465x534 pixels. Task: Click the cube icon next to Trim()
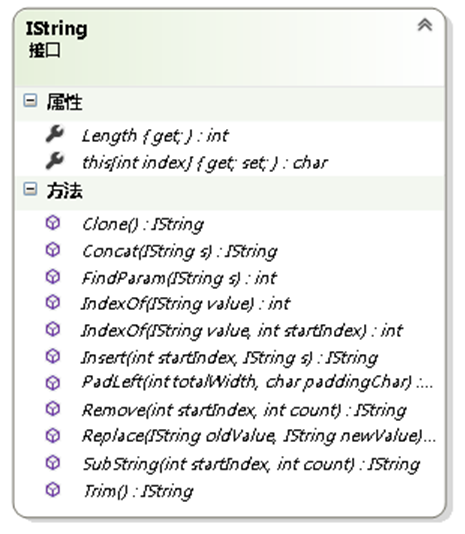(x=53, y=490)
